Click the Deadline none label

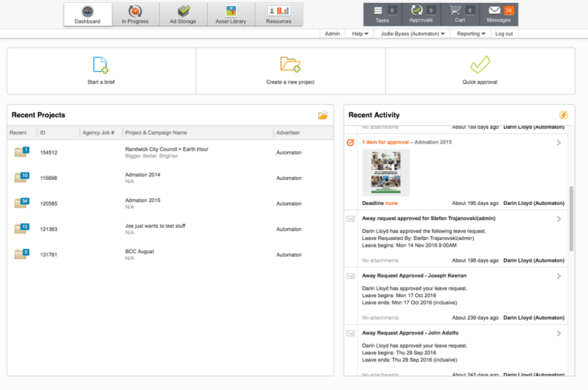tap(380, 203)
